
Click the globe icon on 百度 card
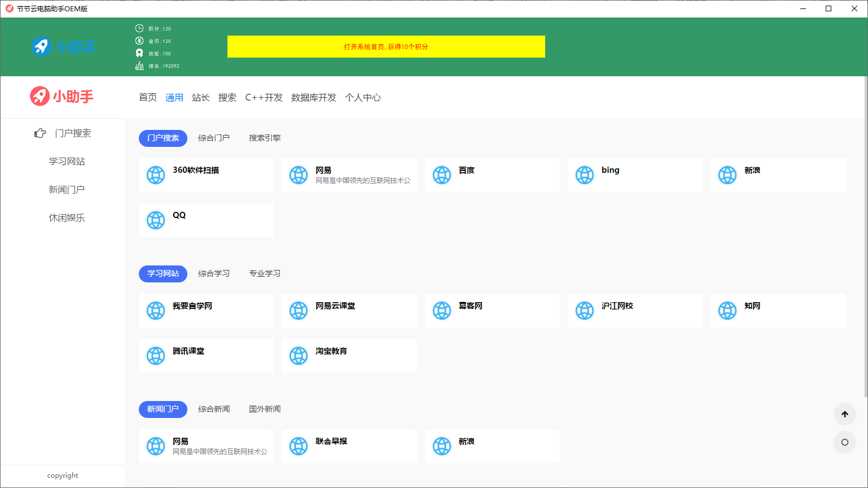pyautogui.click(x=442, y=175)
